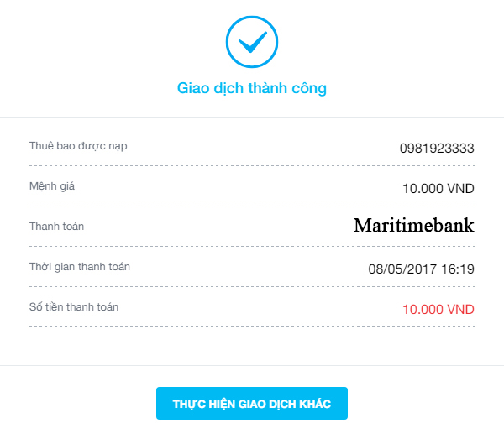
Task: Click the word 'Giao' in the heading
Action: coord(193,88)
